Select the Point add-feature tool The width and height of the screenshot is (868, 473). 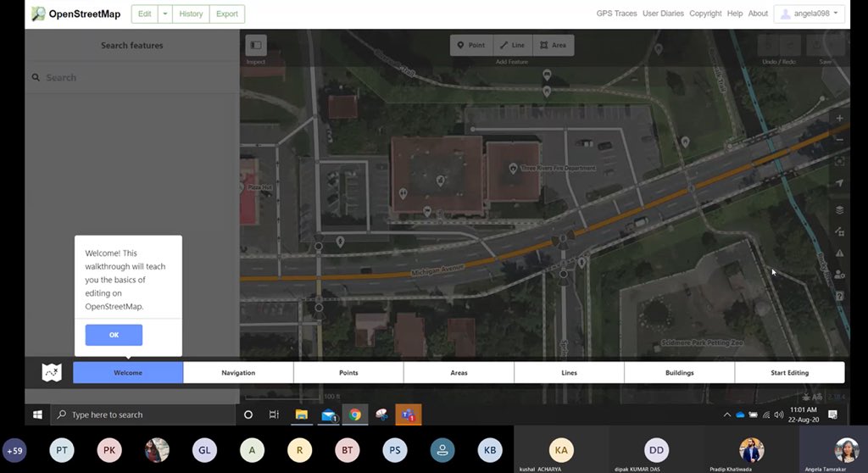471,46
